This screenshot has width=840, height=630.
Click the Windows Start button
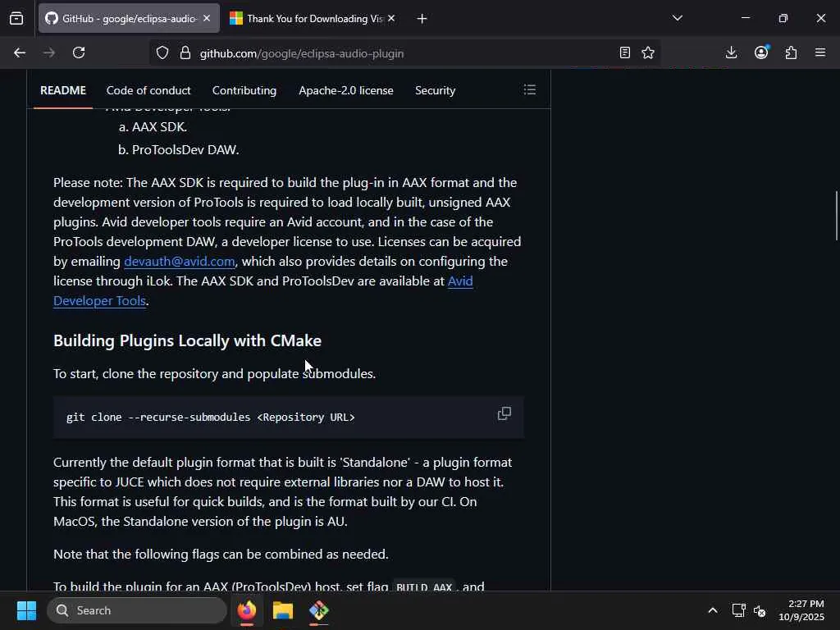[26, 610]
